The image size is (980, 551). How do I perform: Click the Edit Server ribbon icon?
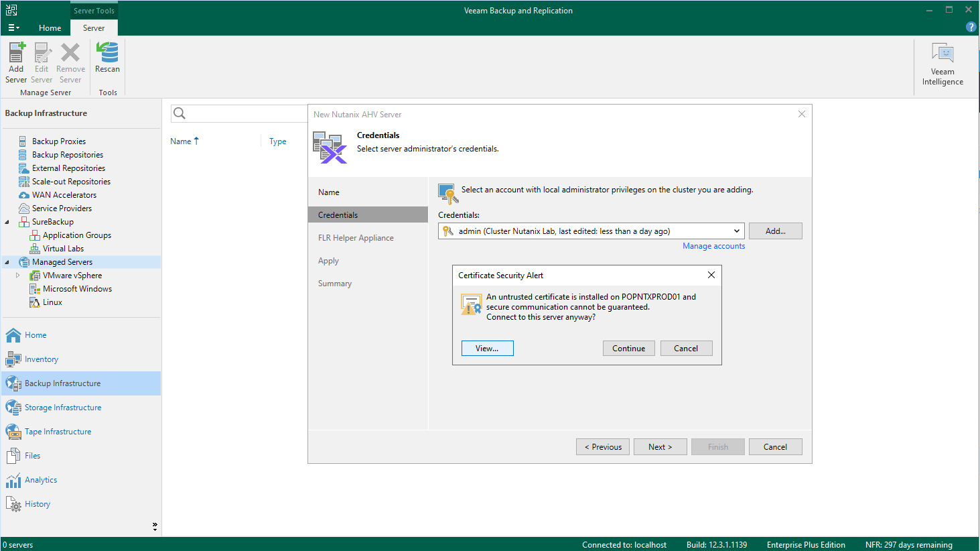pyautogui.click(x=42, y=63)
